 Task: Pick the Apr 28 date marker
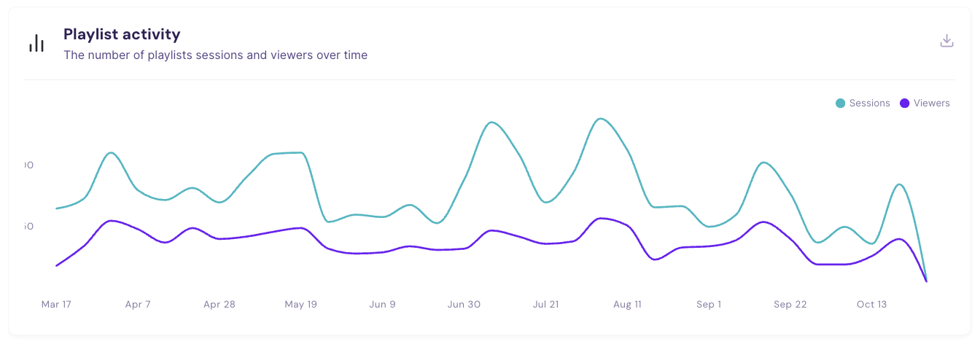(x=219, y=305)
